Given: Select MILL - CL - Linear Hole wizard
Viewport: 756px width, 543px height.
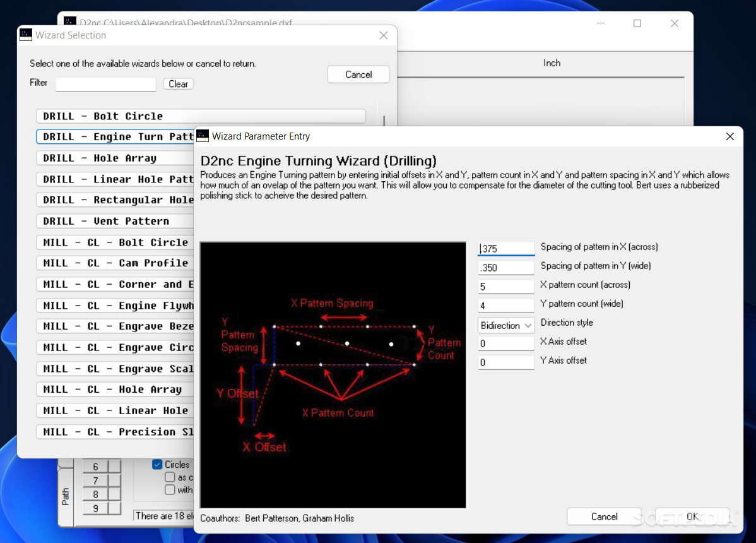Looking at the screenshot, I should click(115, 411).
